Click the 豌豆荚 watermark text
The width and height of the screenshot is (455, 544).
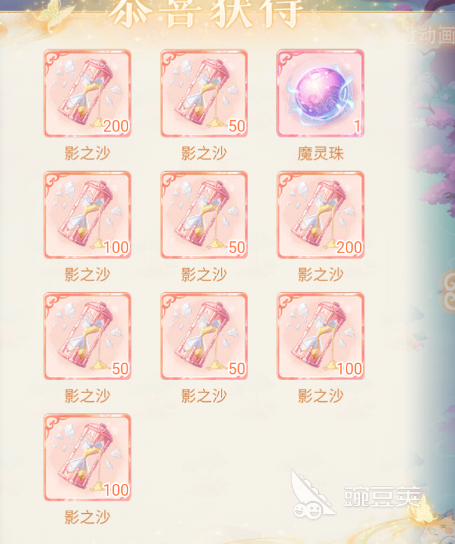click(x=382, y=496)
